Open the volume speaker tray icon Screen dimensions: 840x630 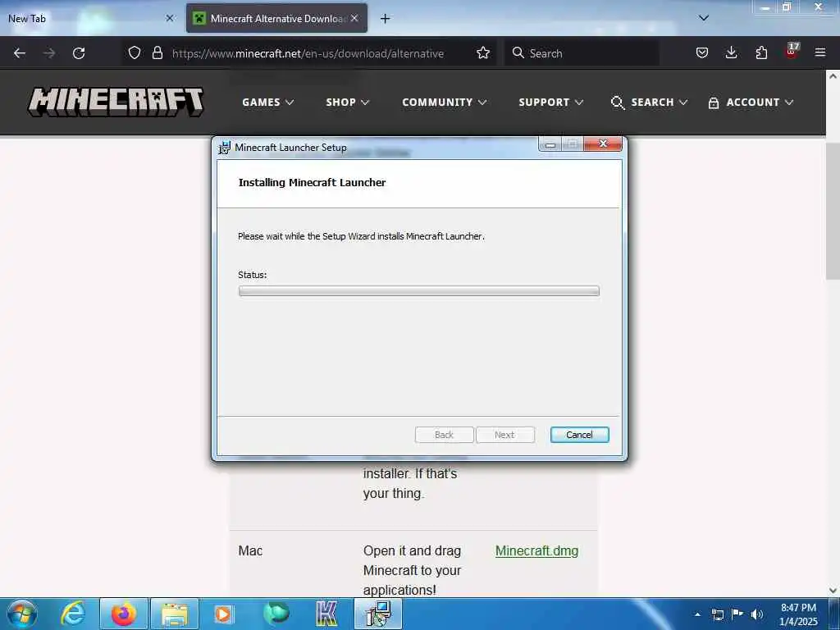coord(757,614)
